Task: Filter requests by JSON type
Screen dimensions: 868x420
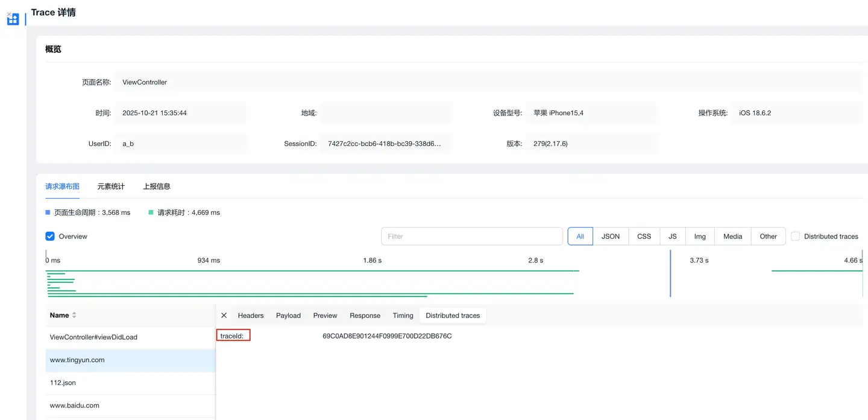Action: point(610,237)
